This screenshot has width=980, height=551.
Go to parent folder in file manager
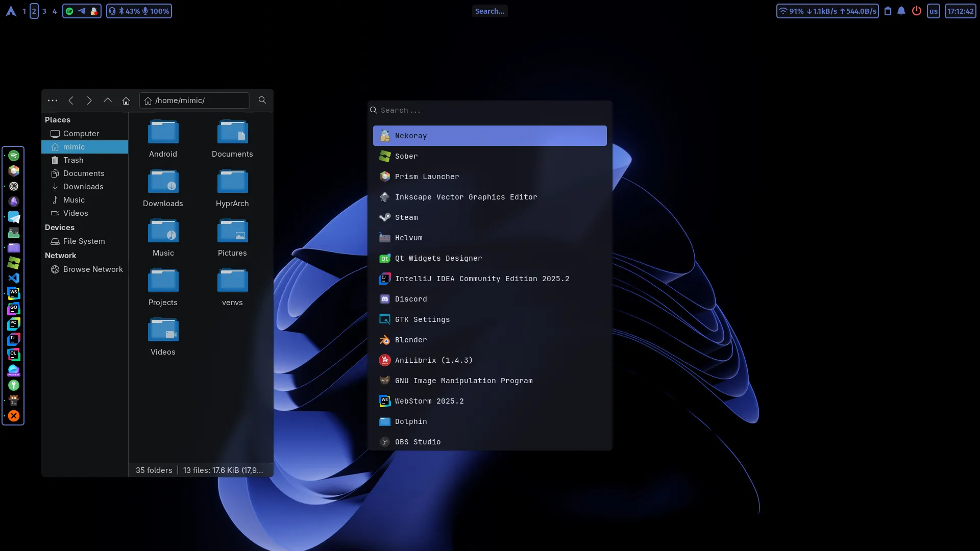108,101
